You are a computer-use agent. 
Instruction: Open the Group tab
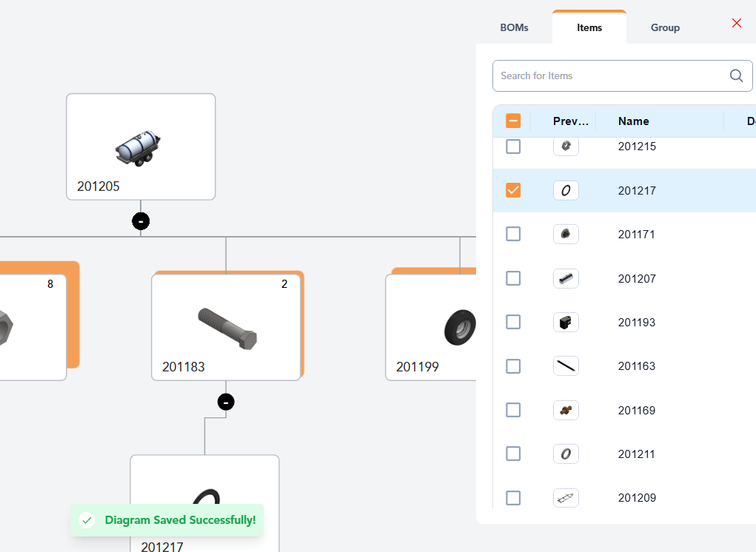coord(665,28)
